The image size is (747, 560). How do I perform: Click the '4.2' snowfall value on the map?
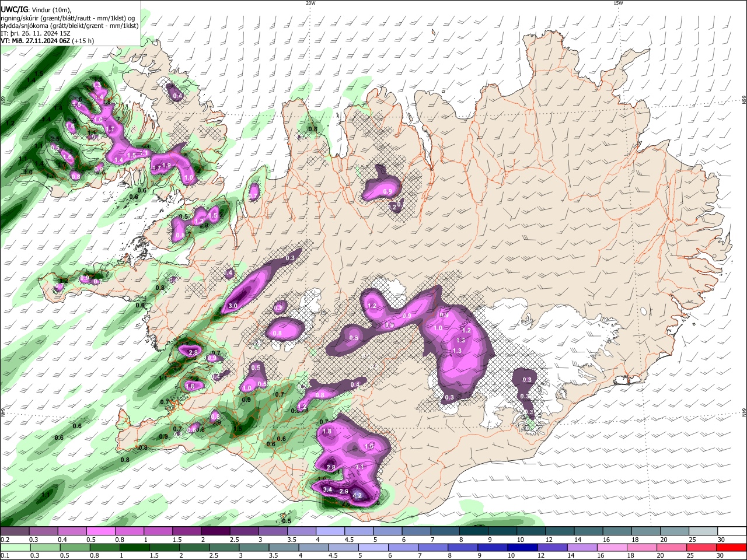pos(358,495)
